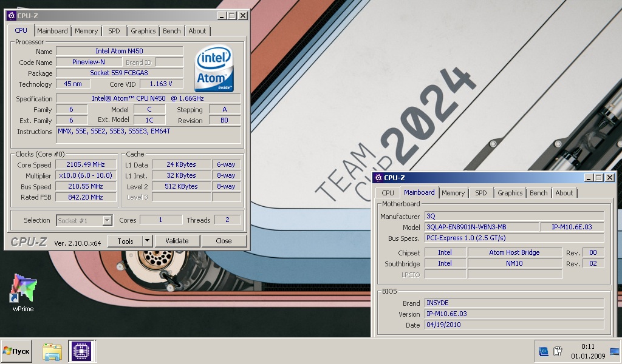Click the Threads value field

[227, 220]
